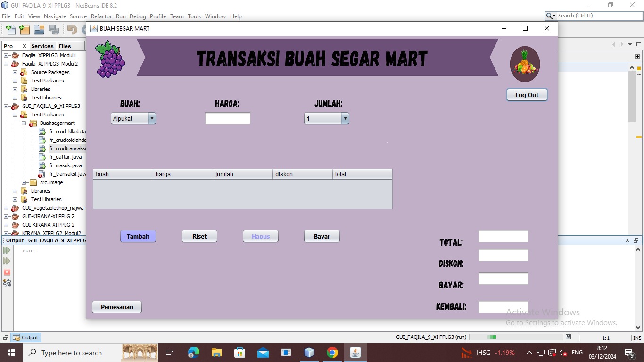Expand the Faqila_XIPPLG3_Modul1 project node
The height and width of the screenshot is (362, 644).
pyautogui.click(x=6, y=55)
